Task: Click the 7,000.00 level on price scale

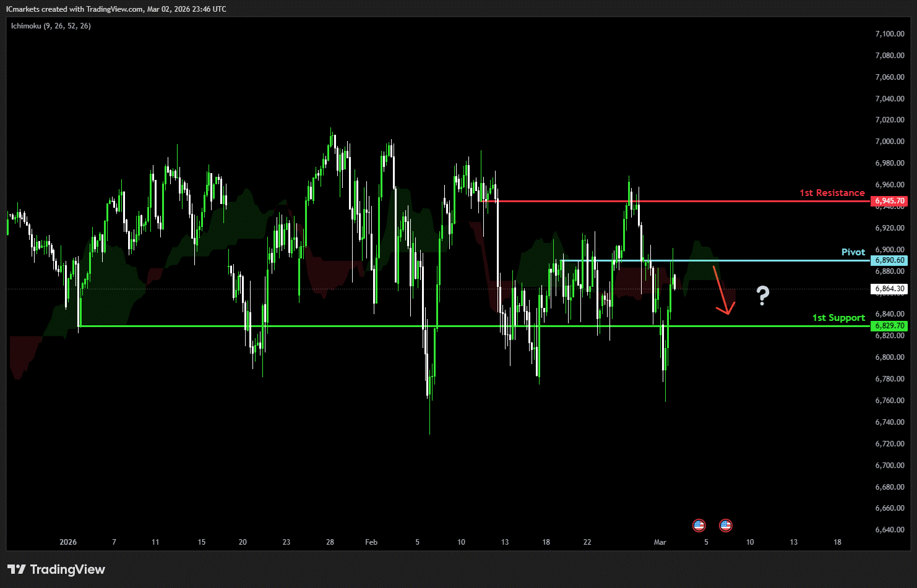Action: pos(889,142)
